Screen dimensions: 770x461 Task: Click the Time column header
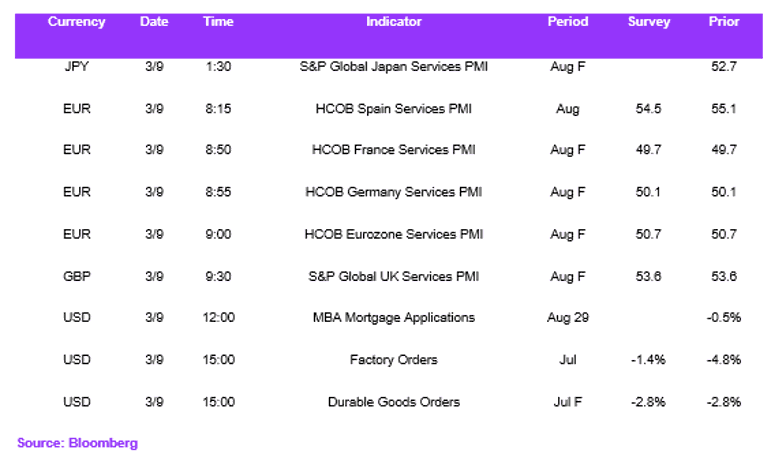point(218,22)
